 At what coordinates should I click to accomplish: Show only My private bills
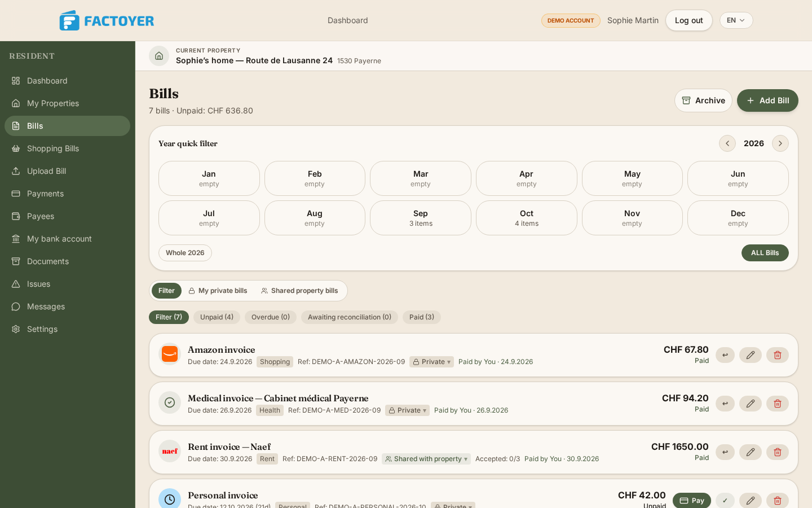218,291
